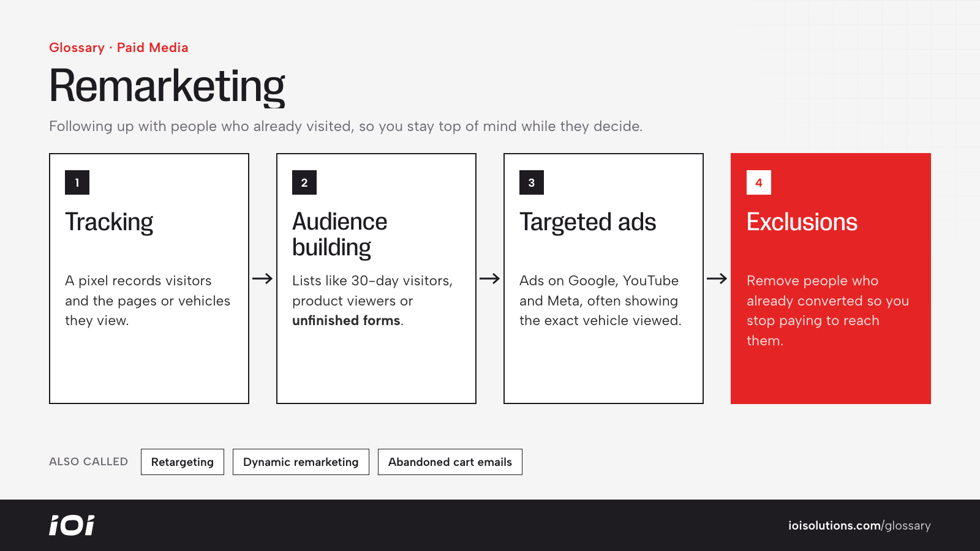The width and height of the screenshot is (980, 551).
Task: Select the Abandoned cart emails tag
Action: (x=450, y=462)
